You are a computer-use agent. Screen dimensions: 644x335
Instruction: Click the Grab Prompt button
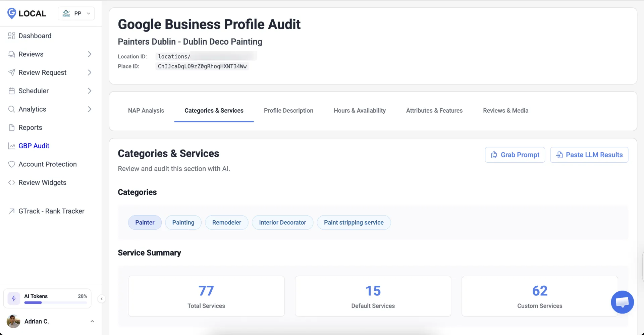[x=515, y=155]
